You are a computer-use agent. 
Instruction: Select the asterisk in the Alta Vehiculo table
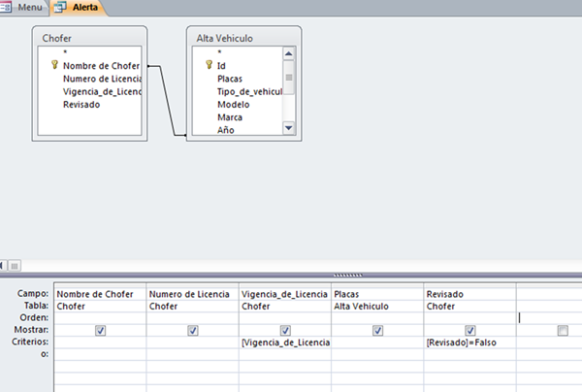(219, 52)
